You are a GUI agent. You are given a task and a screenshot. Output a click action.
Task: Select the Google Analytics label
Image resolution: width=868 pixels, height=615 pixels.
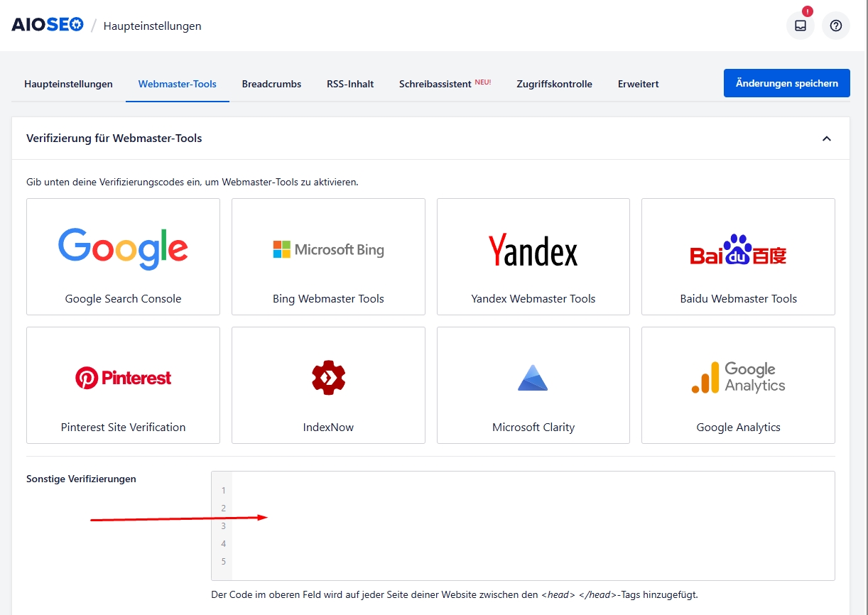tap(738, 428)
